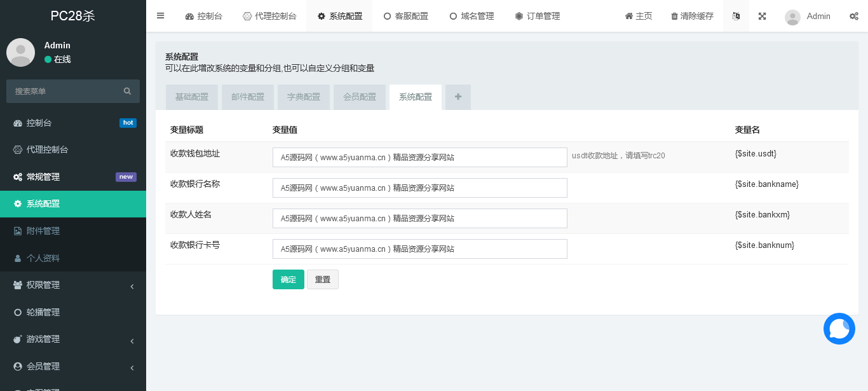Open 系统配置 in the sidebar menu

pos(73,204)
